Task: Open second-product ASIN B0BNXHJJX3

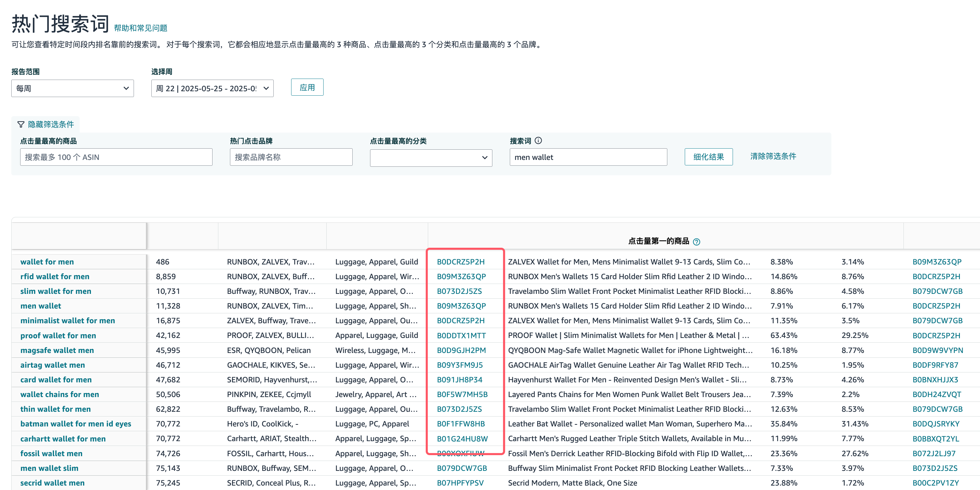Action: pyautogui.click(x=936, y=380)
